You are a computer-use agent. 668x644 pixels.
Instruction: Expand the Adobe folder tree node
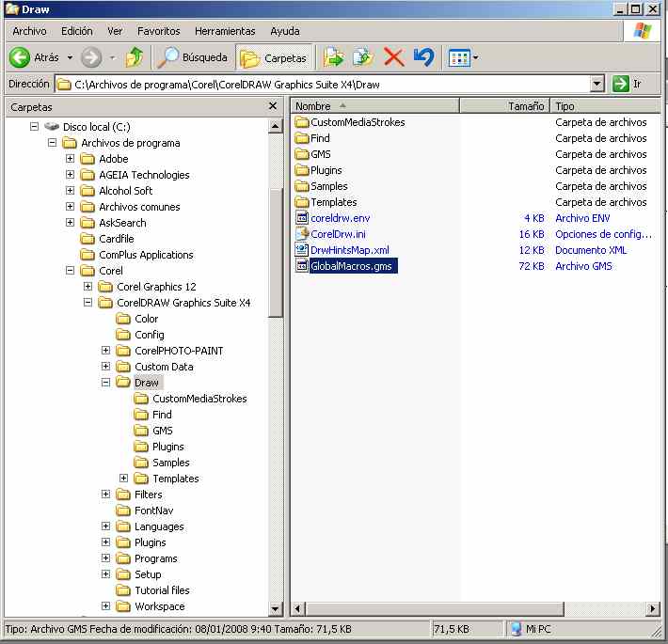71,159
